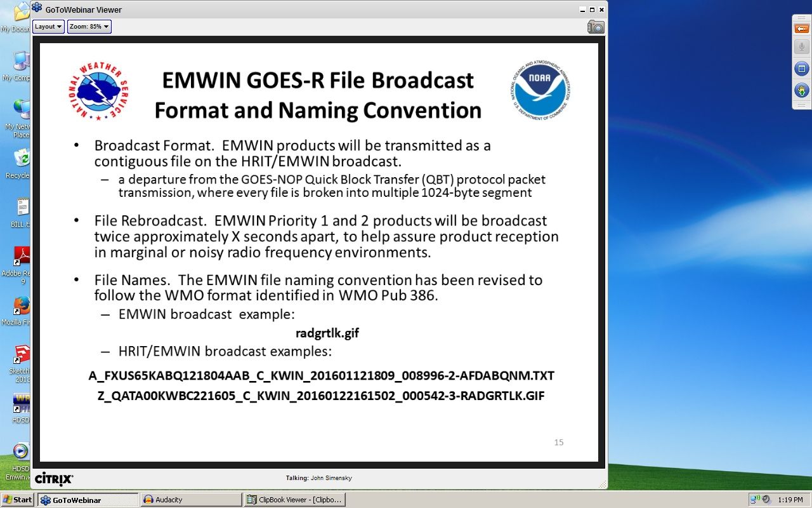This screenshot has height=508, width=812.
Task: Click the 'radgrtlk.gif' example filename
Action: [327, 333]
